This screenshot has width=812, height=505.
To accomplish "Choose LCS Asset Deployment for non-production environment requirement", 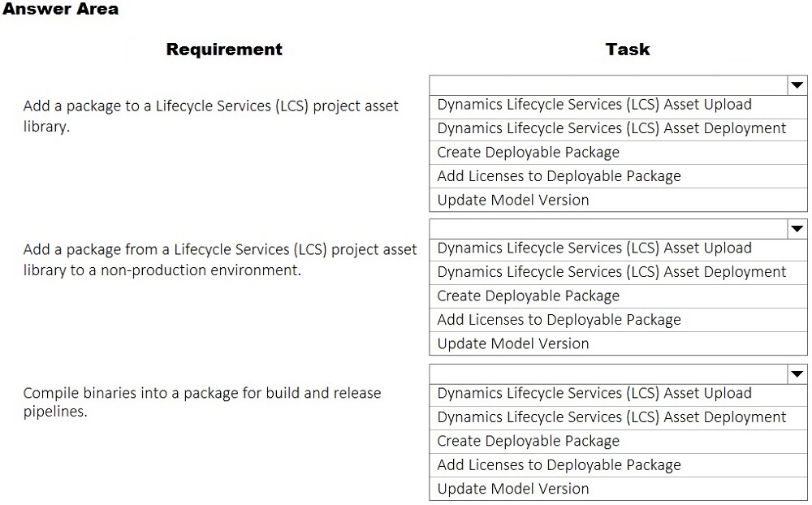I will tap(611, 272).
